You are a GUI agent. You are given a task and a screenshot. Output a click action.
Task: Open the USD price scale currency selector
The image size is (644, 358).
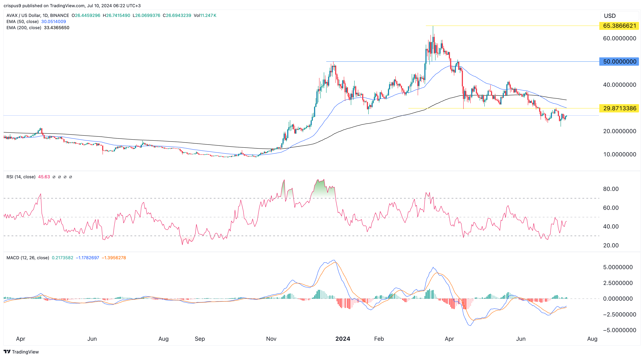tap(610, 16)
